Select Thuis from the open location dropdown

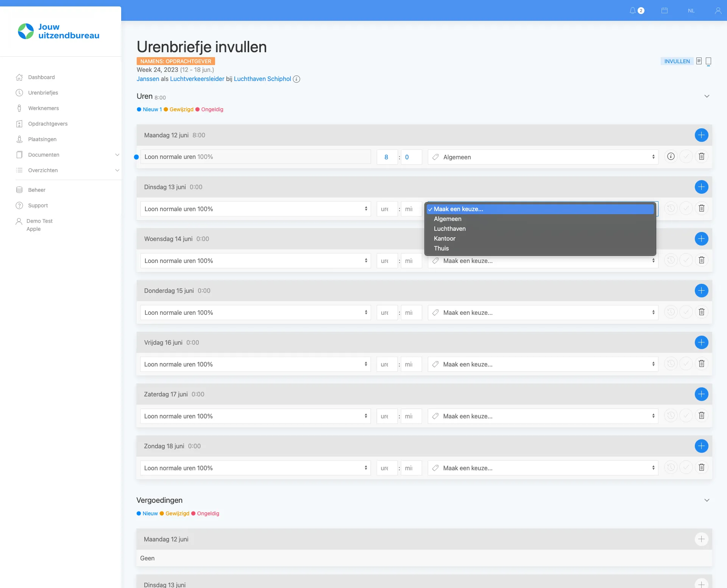[x=441, y=248]
